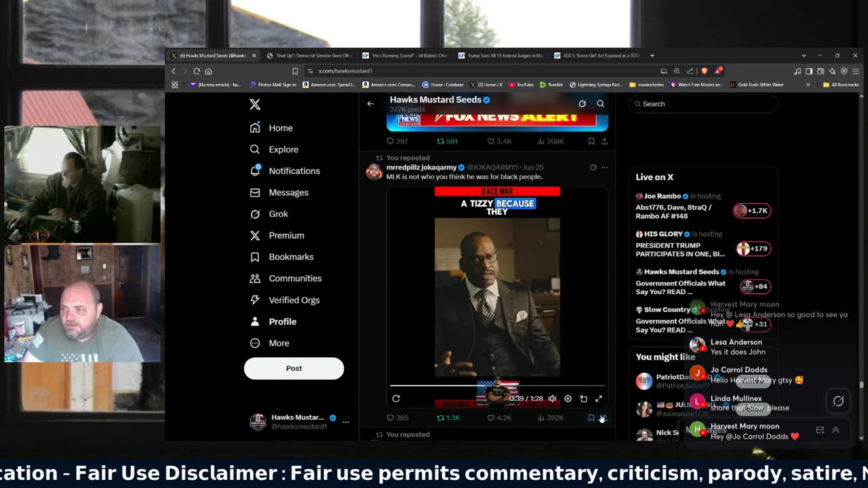Screen dimensions: 868x488
Task: Open Communities from the sidebar
Action: pos(285,279)
